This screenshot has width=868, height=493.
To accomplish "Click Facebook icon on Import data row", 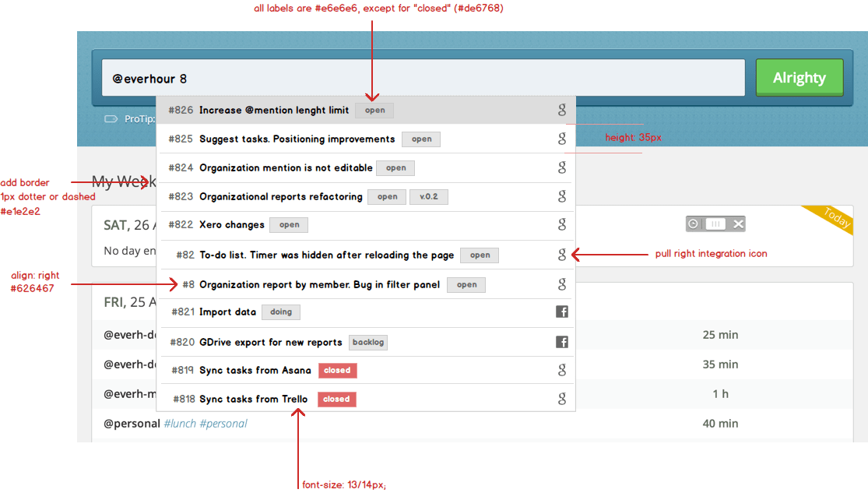I will (x=561, y=312).
